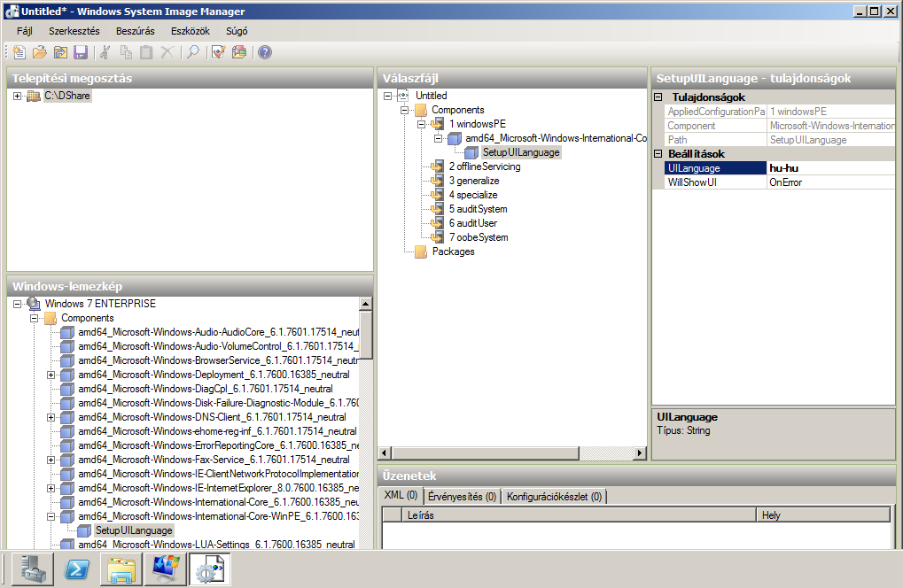The height and width of the screenshot is (588, 903).
Task: Click the Select Windows Image toolbar icon
Action: coord(60,52)
